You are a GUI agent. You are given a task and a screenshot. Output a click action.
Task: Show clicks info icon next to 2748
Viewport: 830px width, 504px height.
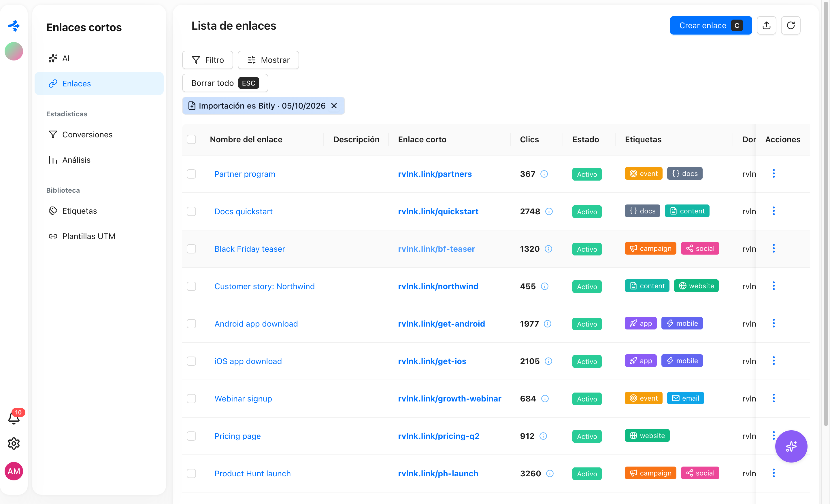pyautogui.click(x=549, y=211)
